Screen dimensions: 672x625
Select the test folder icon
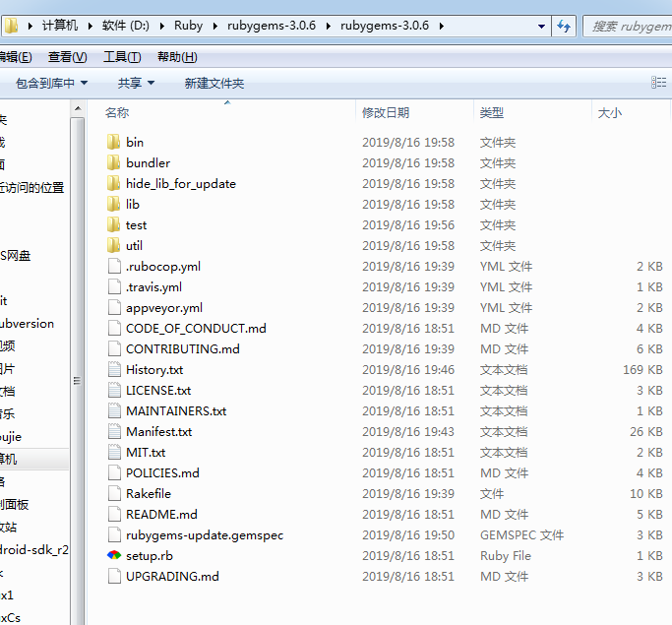coord(113,224)
